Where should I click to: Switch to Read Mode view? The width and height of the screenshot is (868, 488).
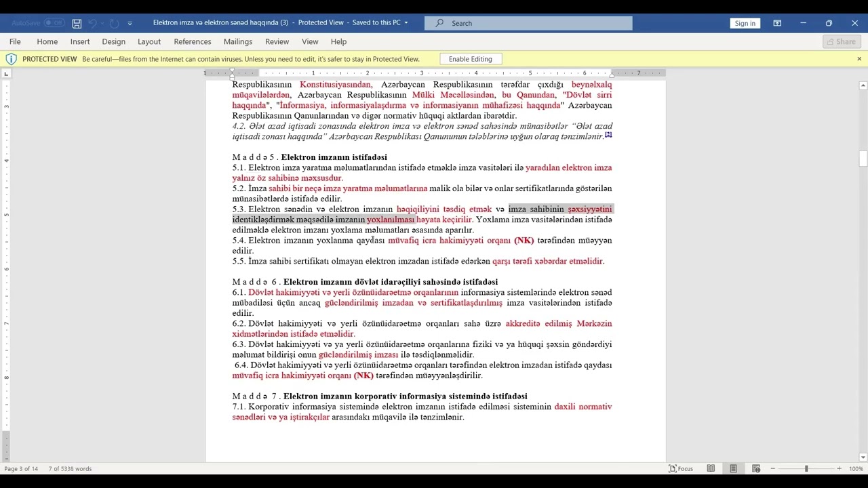click(x=711, y=468)
